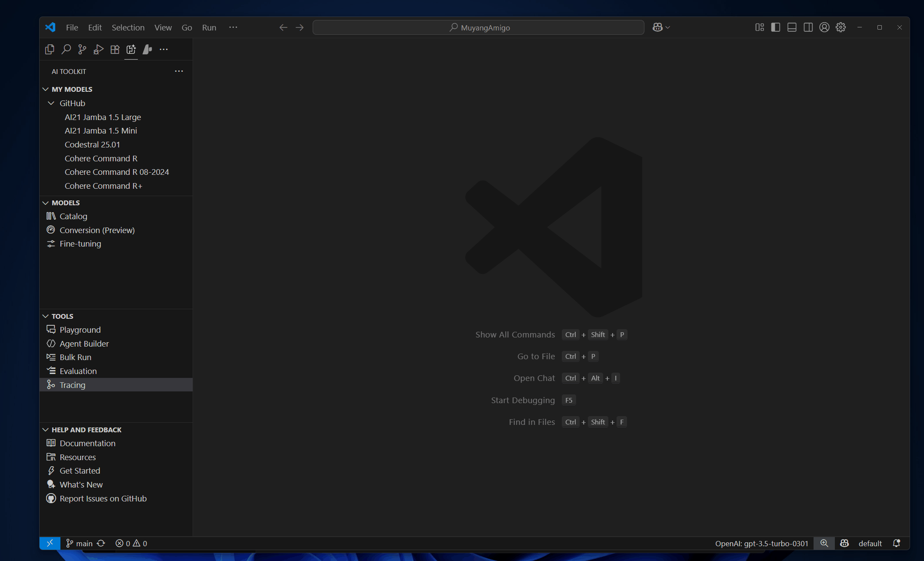Viewport: 924px width, 561px height.
Task: Open the Edit menu
Action: [x=95, y=27]
